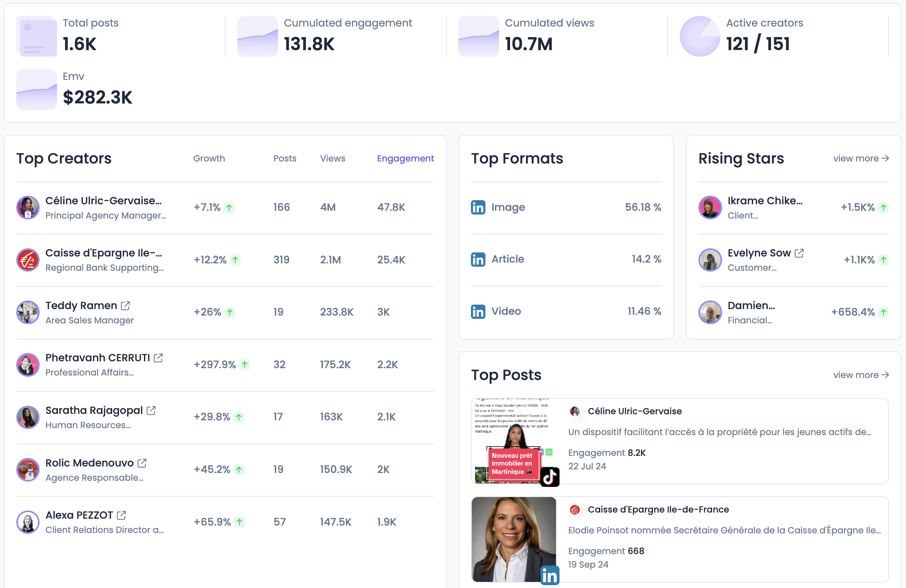Open Phetravanh CERRUTI's external link icon
This screenshot has height=588, width=906.
point(158,358)
